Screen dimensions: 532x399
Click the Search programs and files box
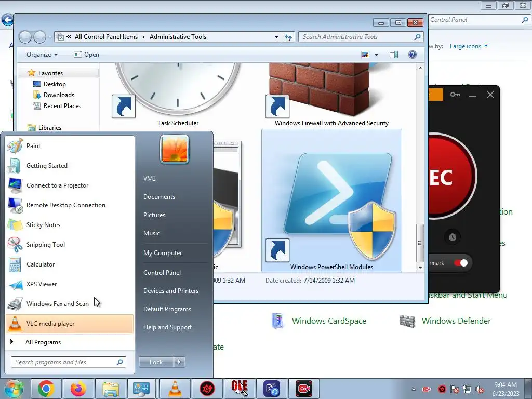69,362
